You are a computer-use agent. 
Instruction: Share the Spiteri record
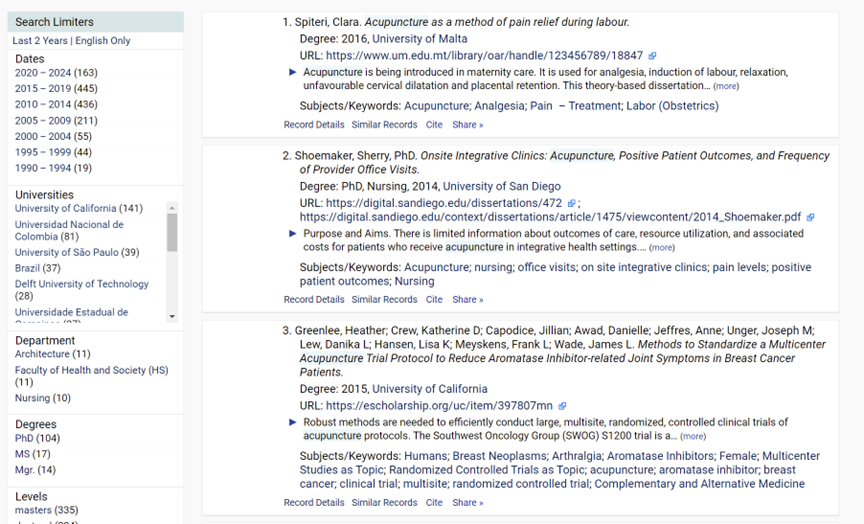click(x=468, y=125)
